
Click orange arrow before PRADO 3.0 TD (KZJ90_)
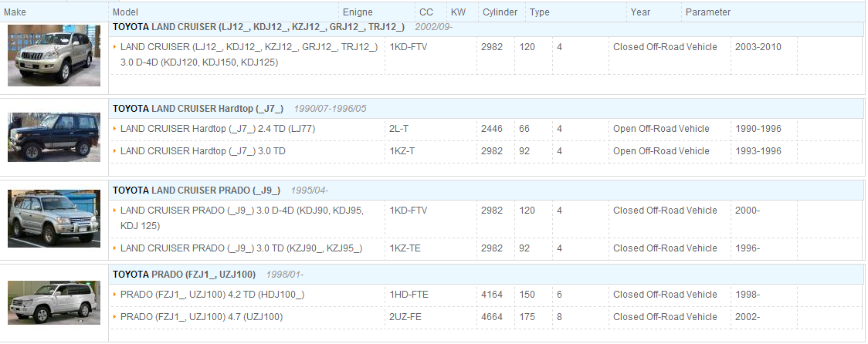coord(114,248)
